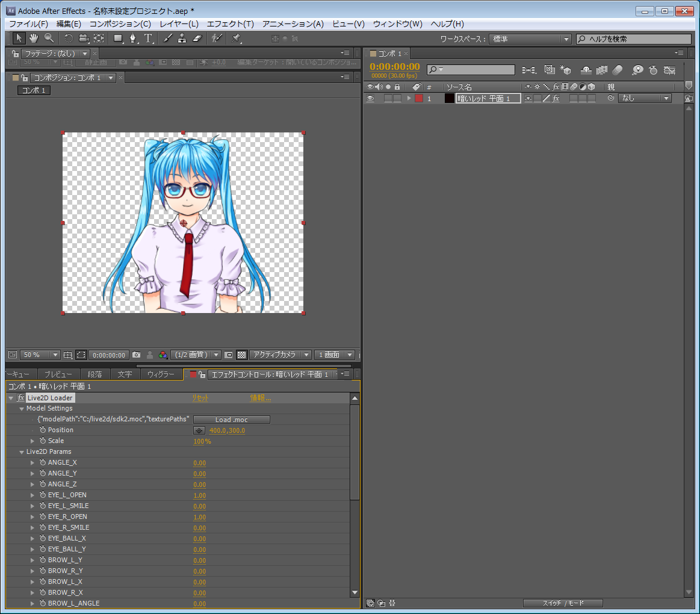The height and width of the screenshot is (614, 700).
Task: Select the Zoom magnifier tool
Action: [x=49, y=39]
